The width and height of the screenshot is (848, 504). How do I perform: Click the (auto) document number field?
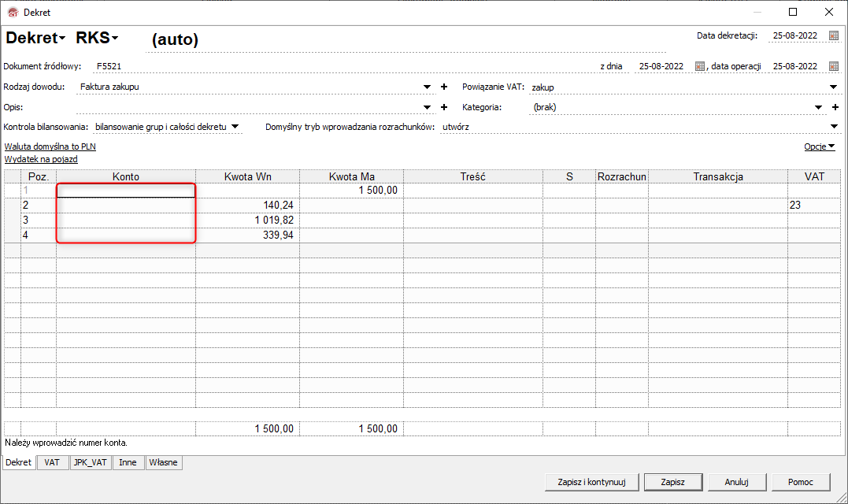point(405,39)
